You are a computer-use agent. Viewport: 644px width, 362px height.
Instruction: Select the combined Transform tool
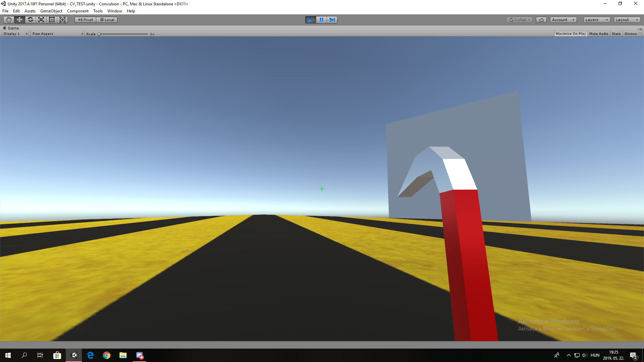pyautogui.click(x=62, y=20)
